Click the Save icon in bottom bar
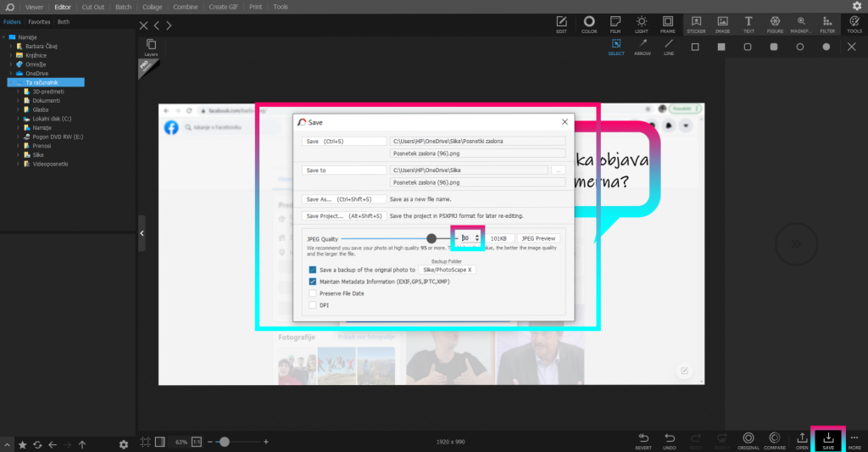Screen dimensions: 868x452 pos(828,441)
